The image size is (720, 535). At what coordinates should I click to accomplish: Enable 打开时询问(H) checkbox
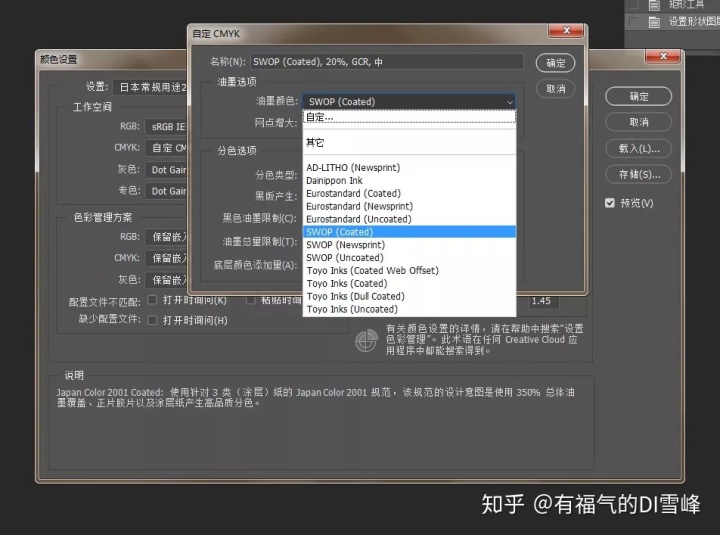click(152, 320)
